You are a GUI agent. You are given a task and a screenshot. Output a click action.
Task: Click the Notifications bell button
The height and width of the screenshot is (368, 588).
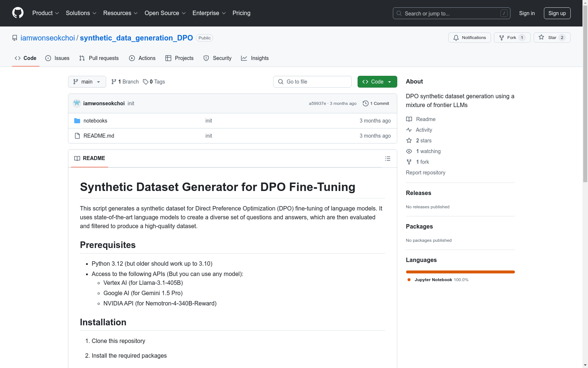click(x=470, y=38)
